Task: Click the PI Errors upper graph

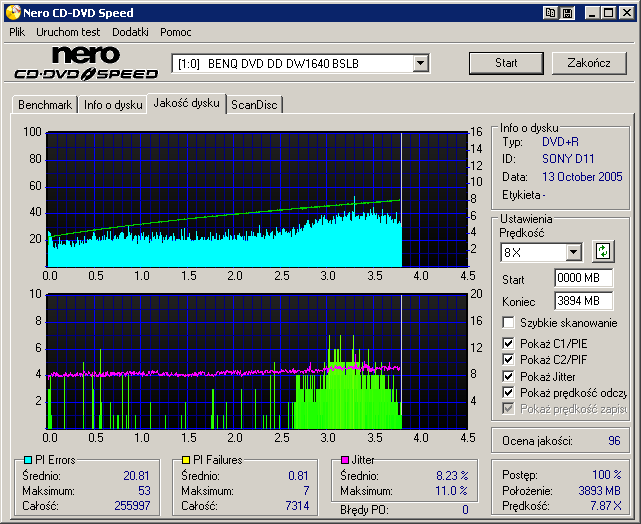Action: tap(257, 199)
